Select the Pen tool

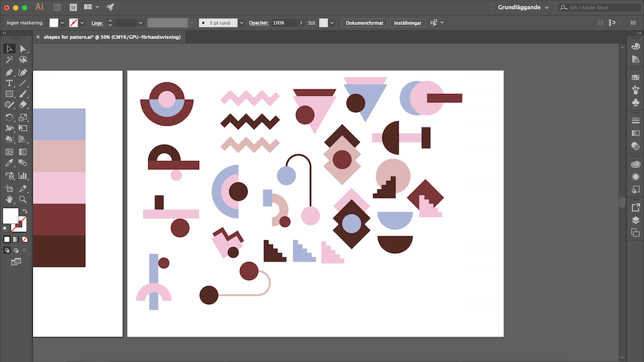(x=9, y=72)
